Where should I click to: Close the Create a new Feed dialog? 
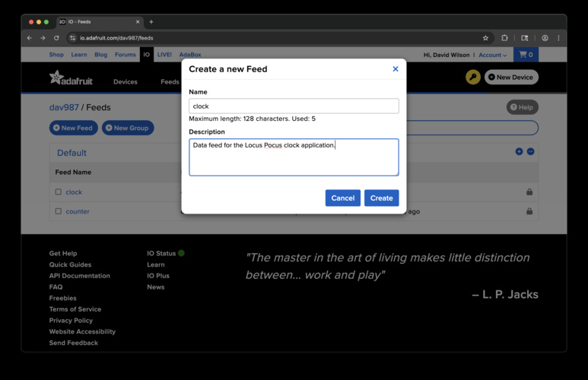click(x=396, y=69)
